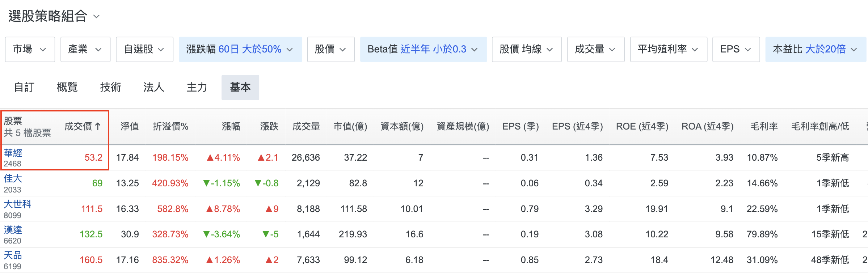
Task: Sort by the 漲幅 column header
Action: pos(231,127)
